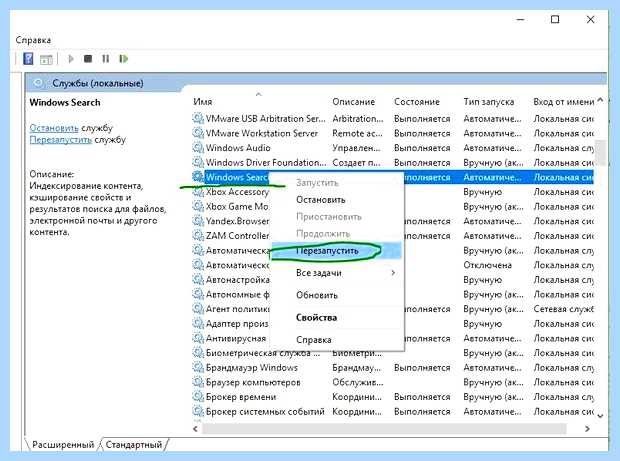Image resolution: width=620 pixels, height=461 pixels.
Task: Maximize the Services window
Action: pos(555,19)
